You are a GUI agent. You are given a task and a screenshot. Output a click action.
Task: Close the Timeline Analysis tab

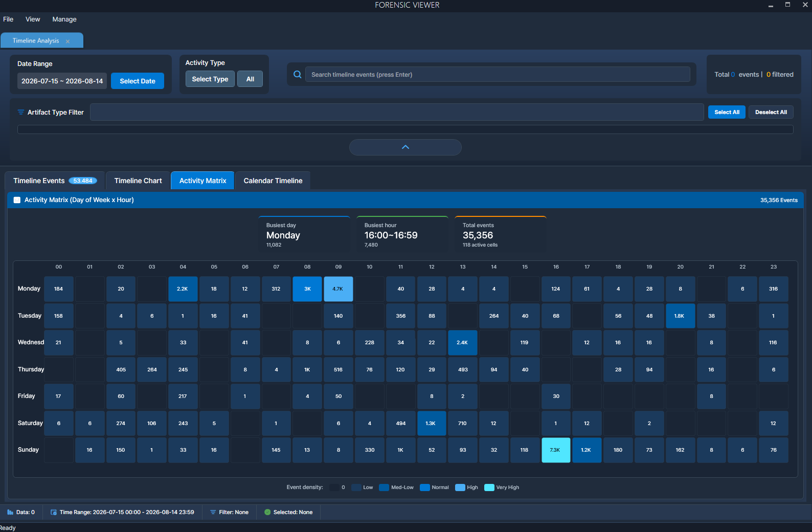[67, 41]
